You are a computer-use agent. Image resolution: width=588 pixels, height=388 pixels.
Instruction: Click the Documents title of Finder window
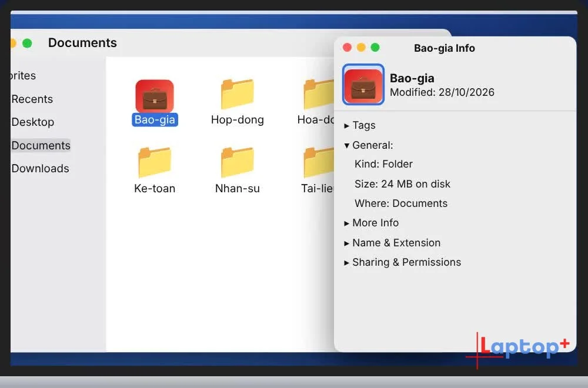(82, 43)
